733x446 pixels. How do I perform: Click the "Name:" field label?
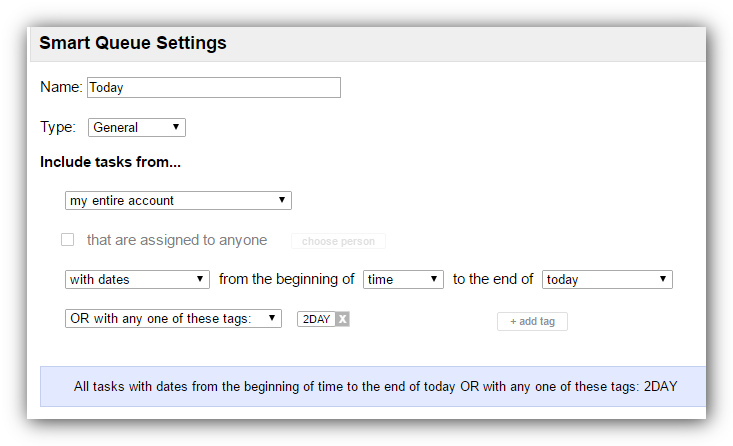(61, 87)
